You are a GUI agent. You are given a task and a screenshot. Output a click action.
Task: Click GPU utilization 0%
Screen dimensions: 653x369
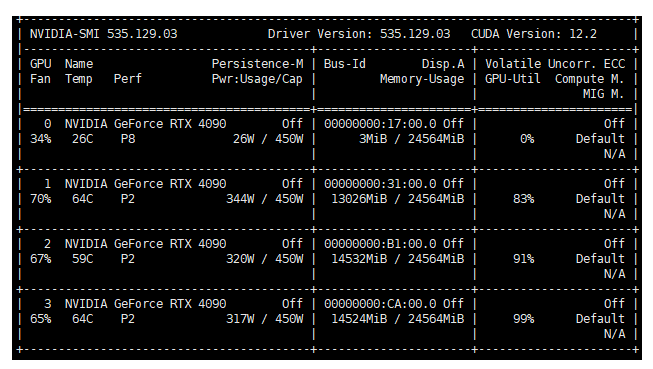click(x=527, y=139)
